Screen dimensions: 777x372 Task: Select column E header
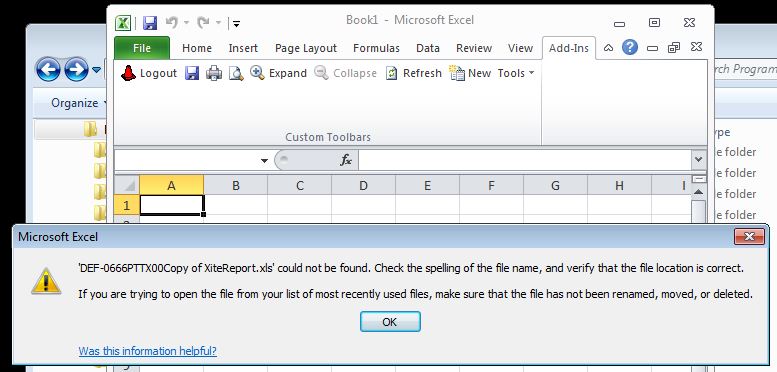click(x=427, y=185)
